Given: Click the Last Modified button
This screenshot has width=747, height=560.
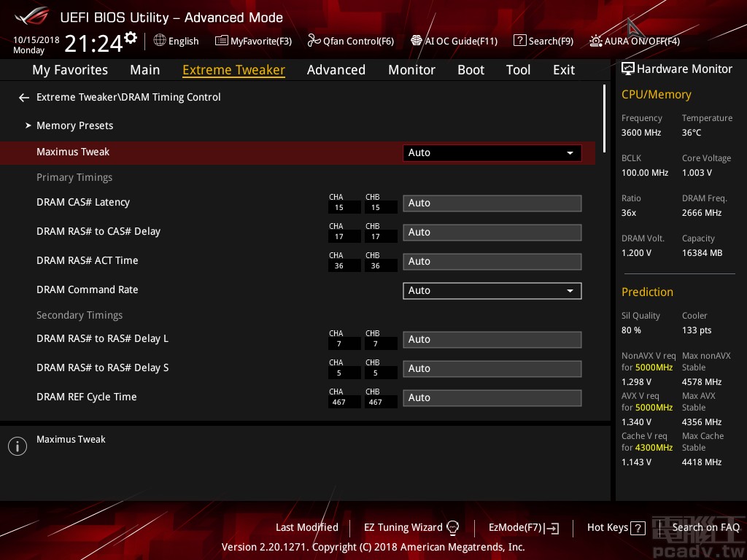Looking at the screenshot, I should coord(306,527).
